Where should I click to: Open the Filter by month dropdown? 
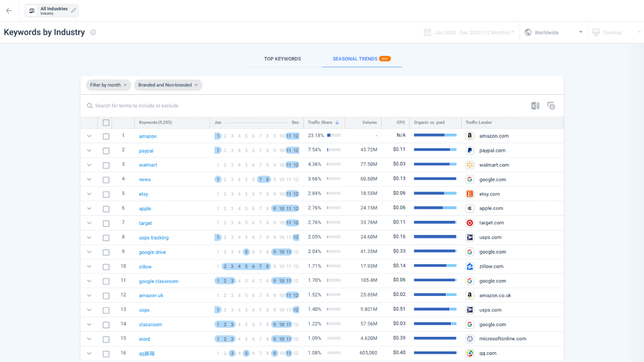tap(108, 85)
